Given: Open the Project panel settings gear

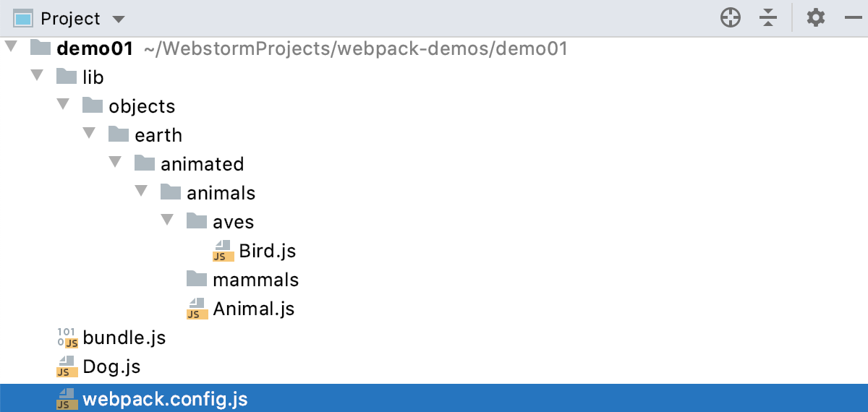Looking at the screenshot, I should 816,18.
